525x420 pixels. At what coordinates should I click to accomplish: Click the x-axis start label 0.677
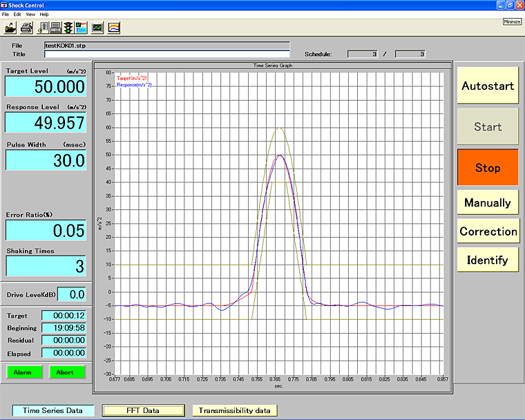tap(115, 379)
